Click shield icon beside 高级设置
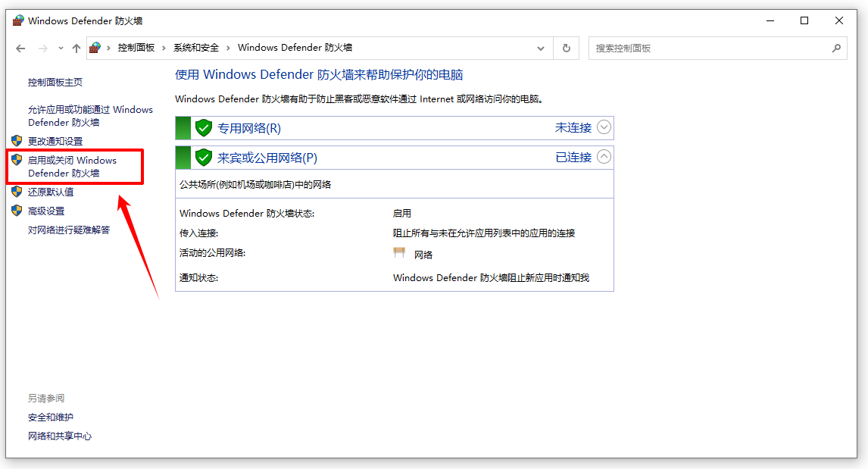The height and width of the screenshot is (469, 868). pyautogui.click(x=17, y=211)
